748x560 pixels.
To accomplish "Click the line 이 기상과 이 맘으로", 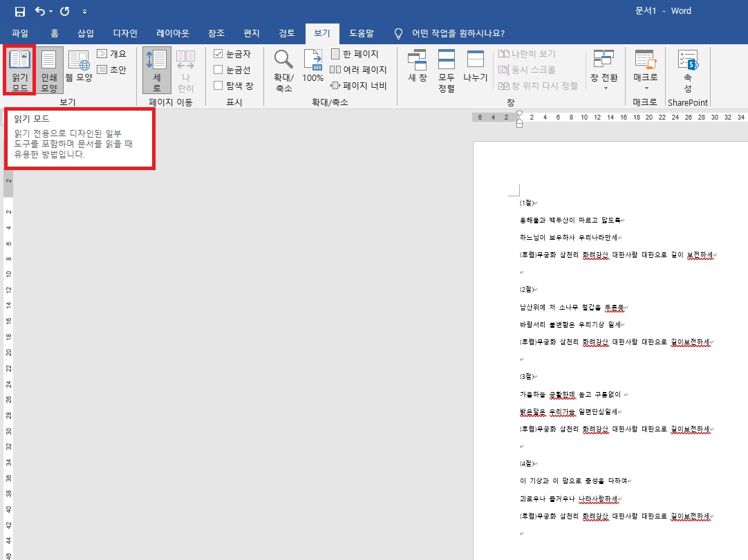I will click(573, 480).
